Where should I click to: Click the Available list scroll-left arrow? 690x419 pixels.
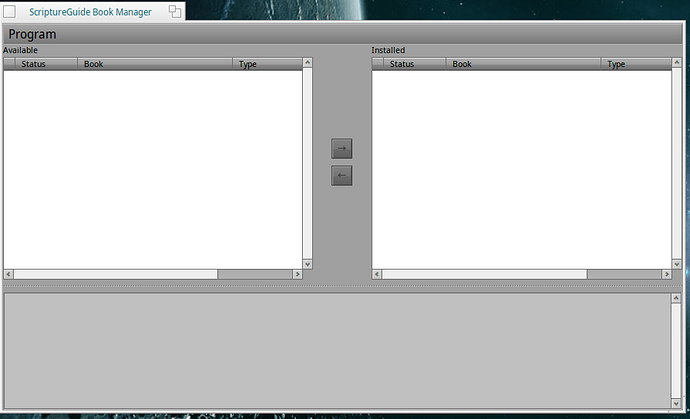tap(8, 274)
